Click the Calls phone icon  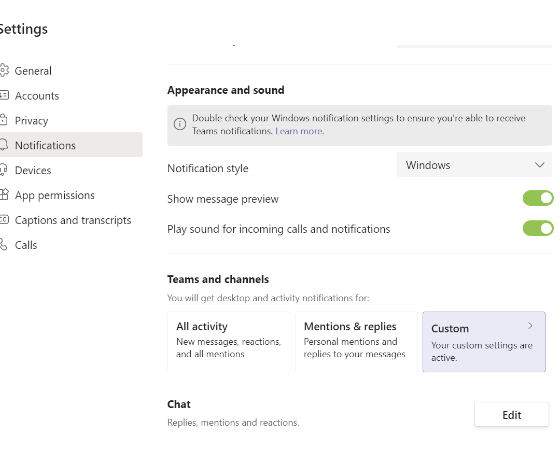pyautogui.click(x=3, y=245)
